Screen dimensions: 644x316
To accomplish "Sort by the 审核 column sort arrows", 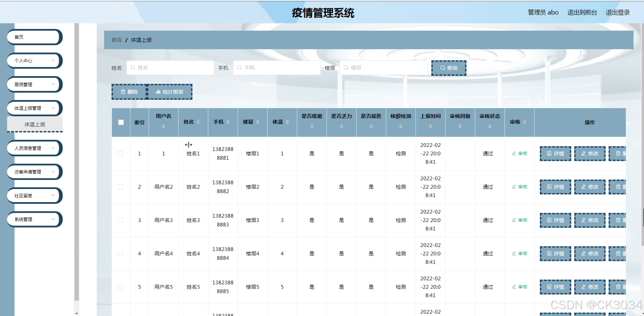I will click(524, 122).
